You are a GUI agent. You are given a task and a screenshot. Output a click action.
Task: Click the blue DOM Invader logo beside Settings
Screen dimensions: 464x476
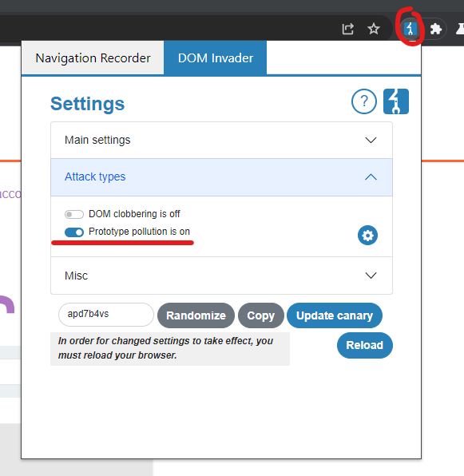396,101
